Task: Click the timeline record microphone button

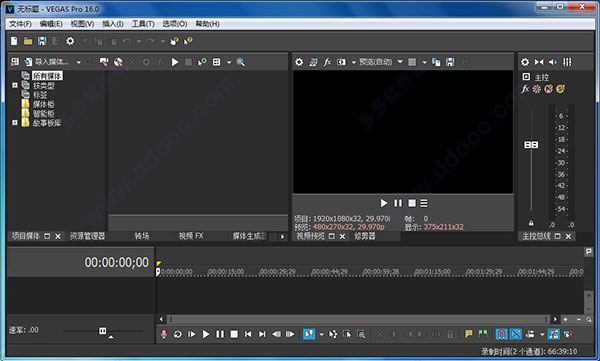Action: (164, 334)
